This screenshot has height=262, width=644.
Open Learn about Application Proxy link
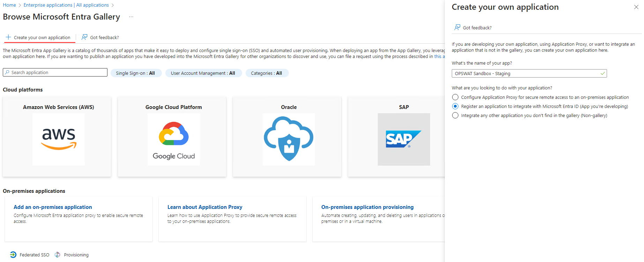coord(205,207)
